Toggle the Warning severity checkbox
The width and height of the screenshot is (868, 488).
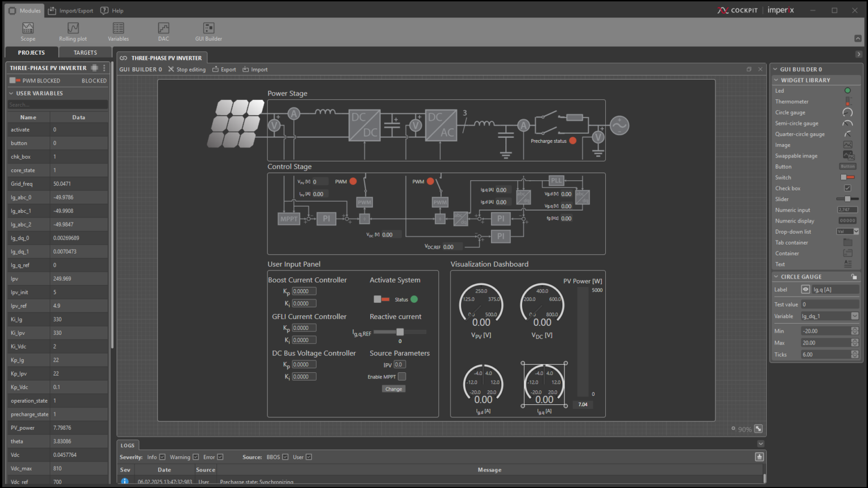(196, 457)
